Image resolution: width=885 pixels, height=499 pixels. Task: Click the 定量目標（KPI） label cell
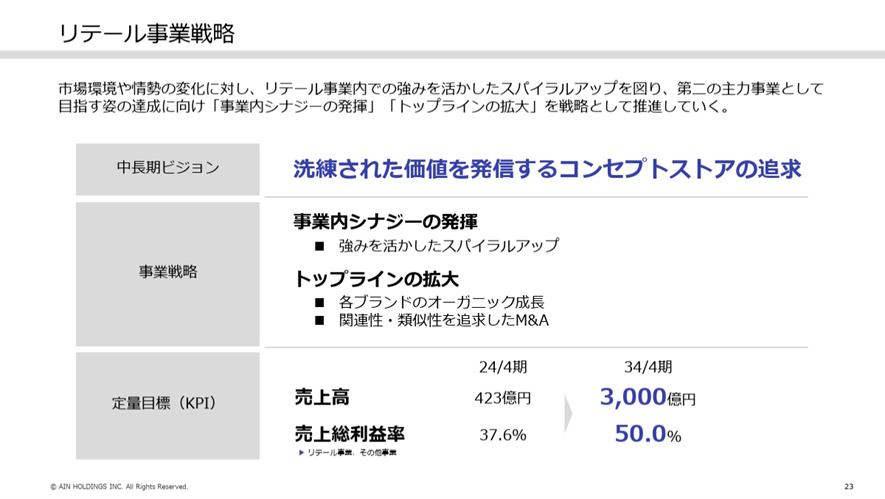(167, 404)
